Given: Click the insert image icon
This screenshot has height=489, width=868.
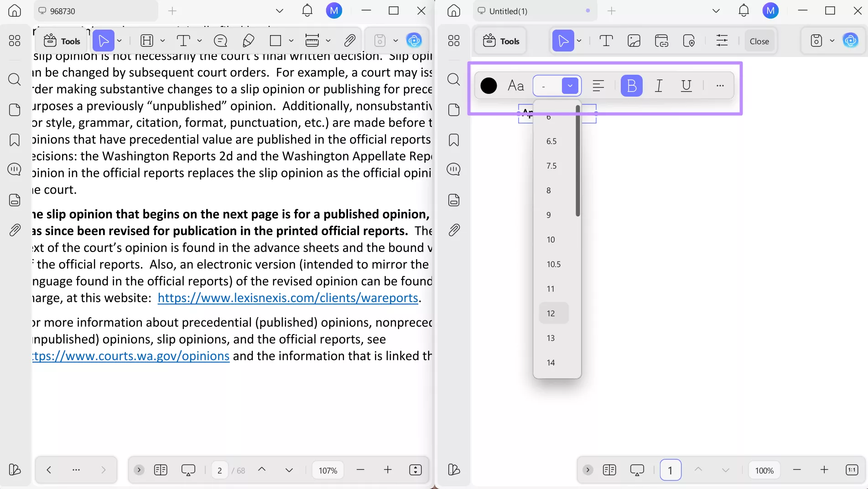Looking at the screenshot, I should coord(634,41).
